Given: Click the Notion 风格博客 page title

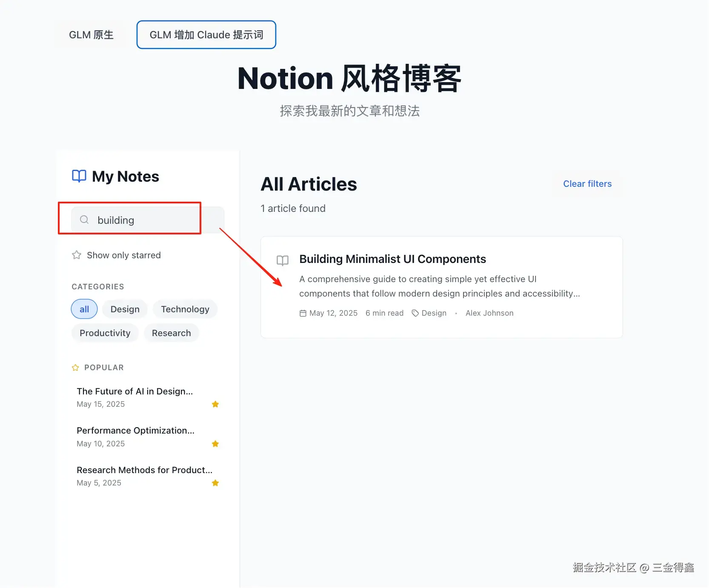Looking at the screenshot, I should coord(350,79).
